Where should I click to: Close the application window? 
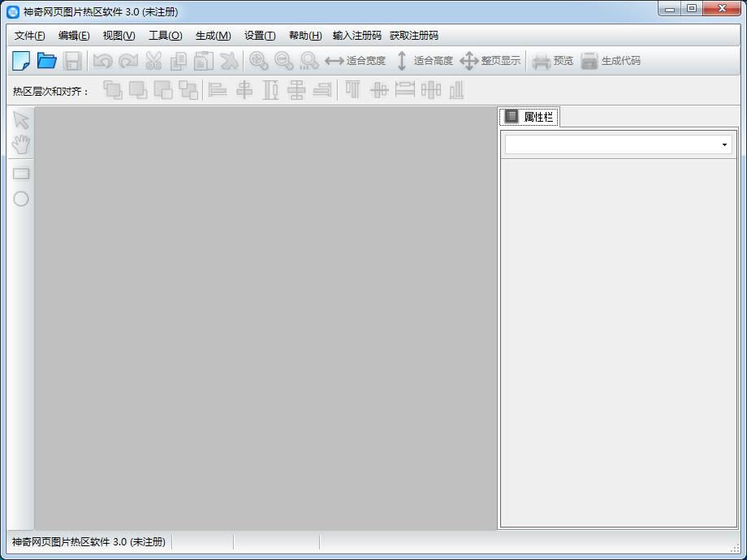(x=722, y=9)
